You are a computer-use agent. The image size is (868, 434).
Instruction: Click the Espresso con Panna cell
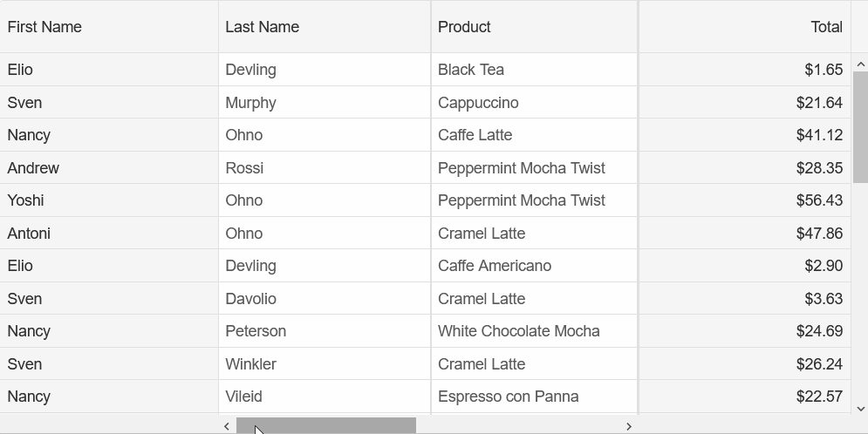pyautogui.click(x=534, y=397)
